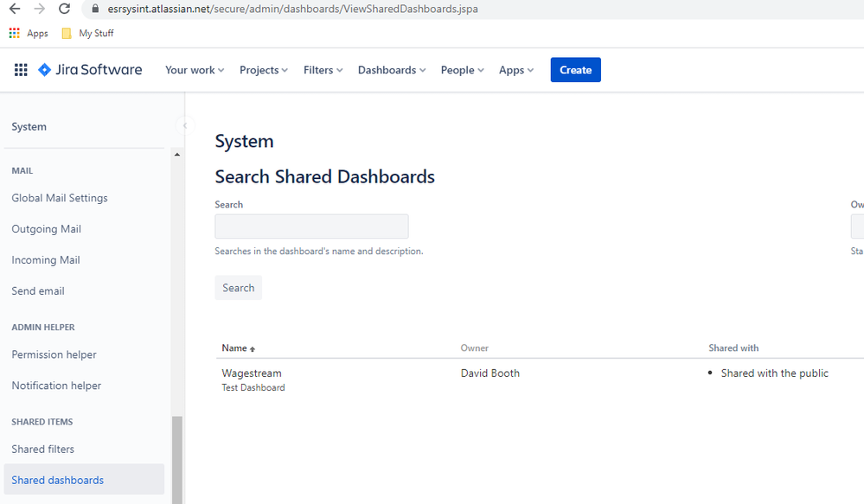
Task: Collapse the sidebar with the chevron handle
Action: coord(185,126)
